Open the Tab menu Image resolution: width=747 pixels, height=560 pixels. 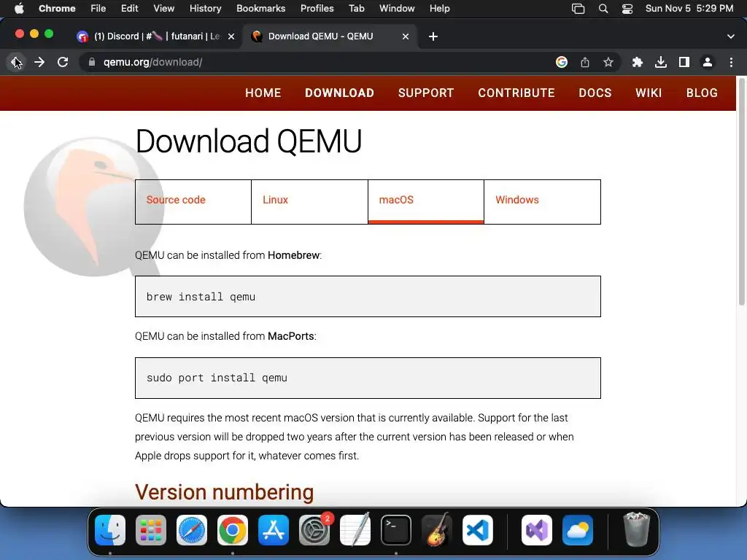(356, 9)
